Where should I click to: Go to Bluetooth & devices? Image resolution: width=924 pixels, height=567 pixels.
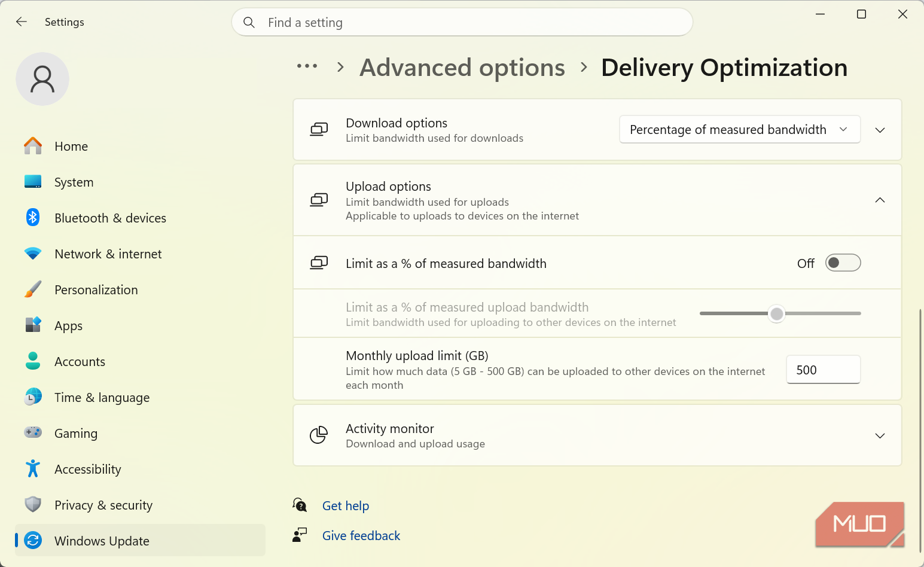[x=140, y=218]
